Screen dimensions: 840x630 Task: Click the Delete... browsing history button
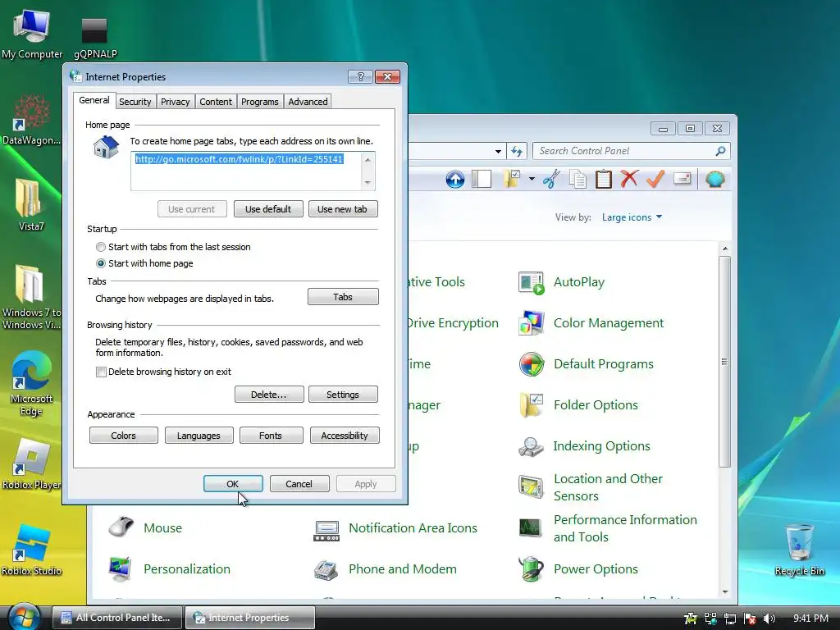269,395
